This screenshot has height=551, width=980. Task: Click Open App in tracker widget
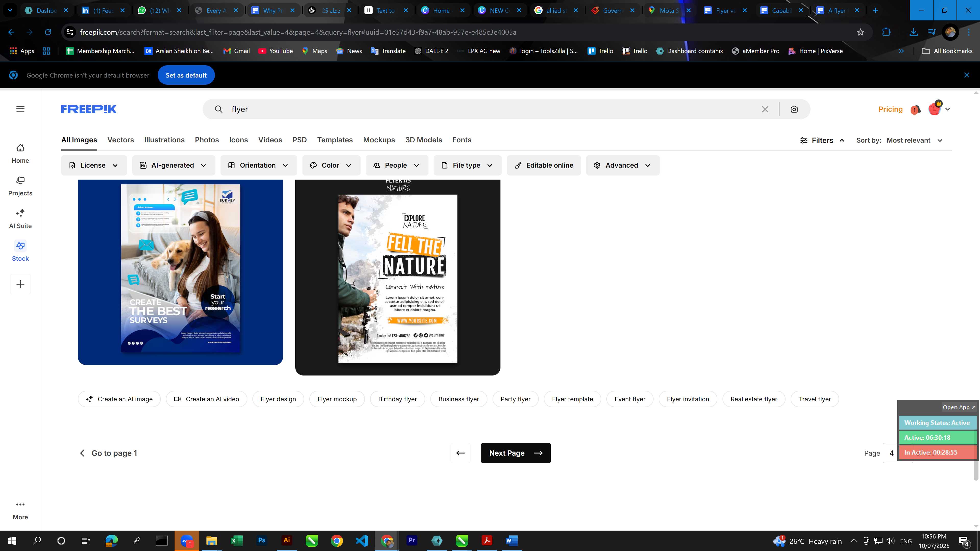tap(958, 407)
